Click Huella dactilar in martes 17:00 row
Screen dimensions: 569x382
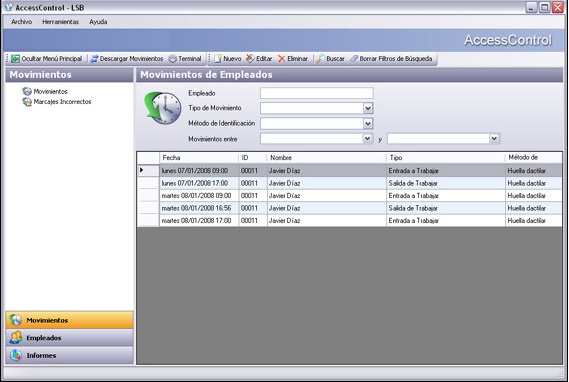527,221
